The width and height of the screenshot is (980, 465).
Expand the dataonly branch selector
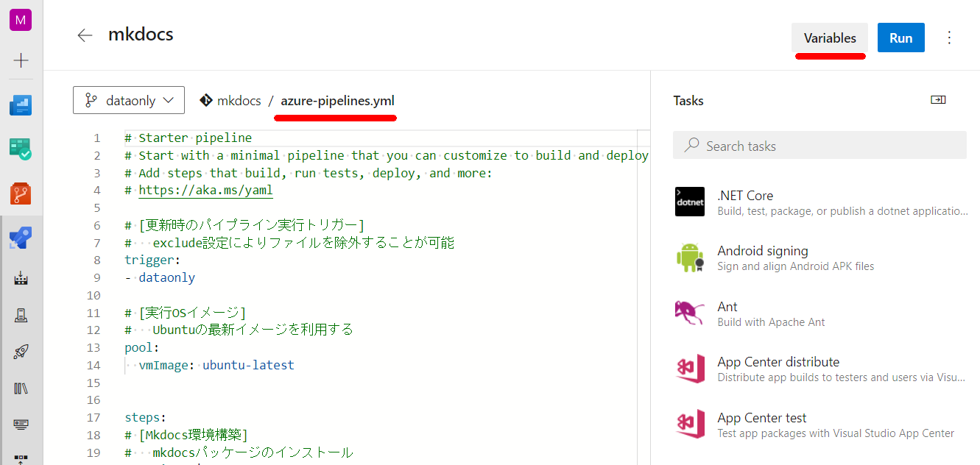point(129,101)
